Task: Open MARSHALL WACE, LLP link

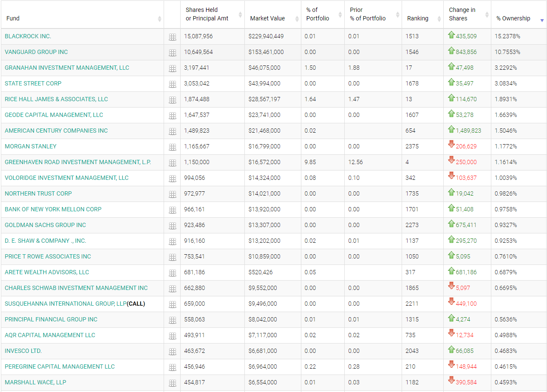Action: 36,383
